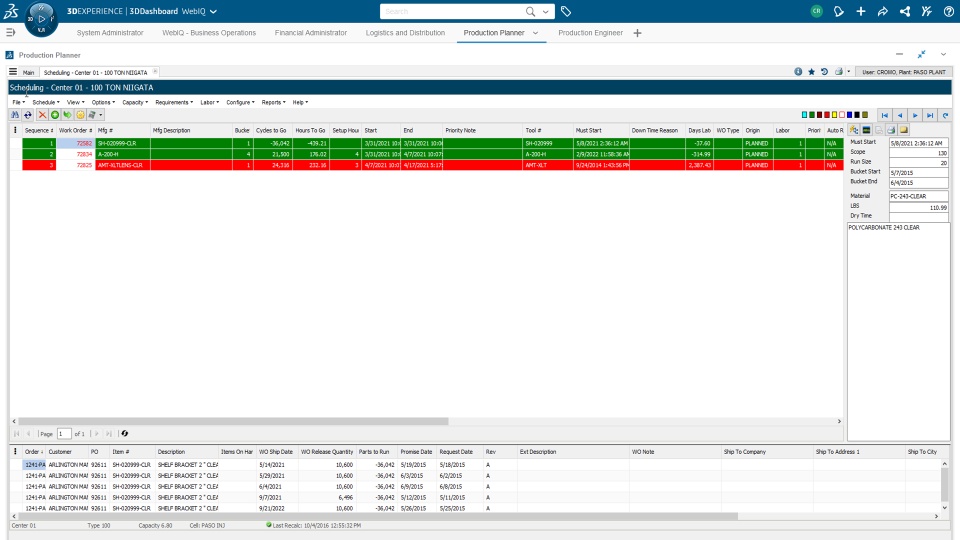
Task: Open the hamburger menu next to Main tab
Action: (x=13, y=72)
